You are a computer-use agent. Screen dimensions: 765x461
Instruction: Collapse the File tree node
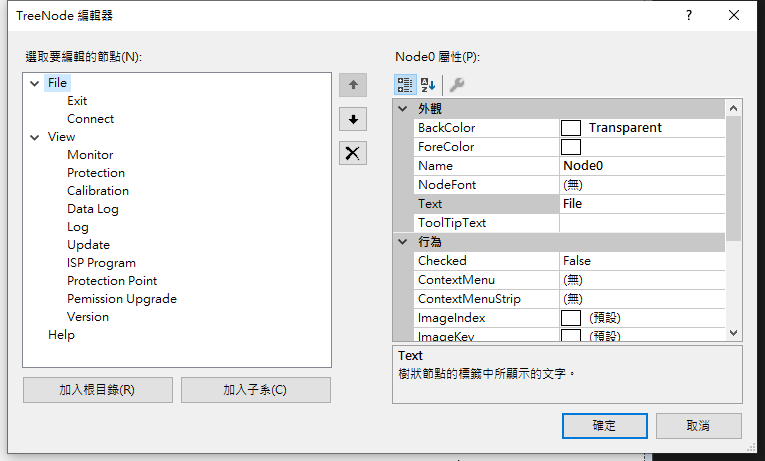[34, 83]
